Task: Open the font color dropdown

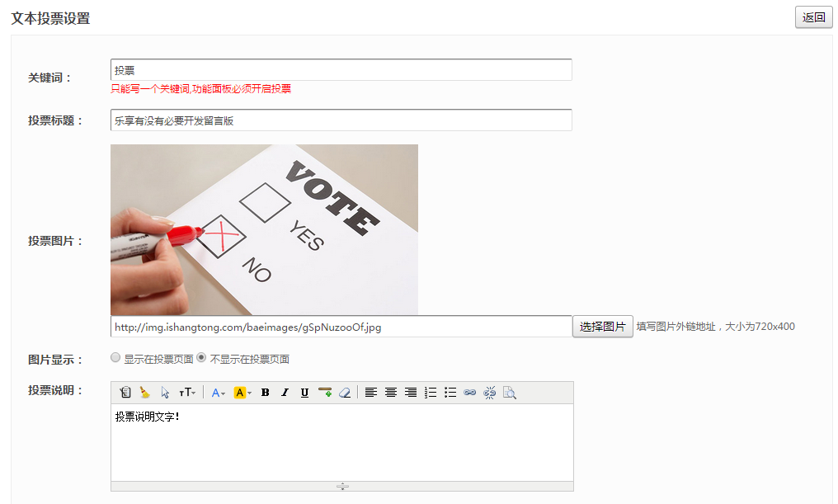Action: pyautogui.click(x=219, y=393)
